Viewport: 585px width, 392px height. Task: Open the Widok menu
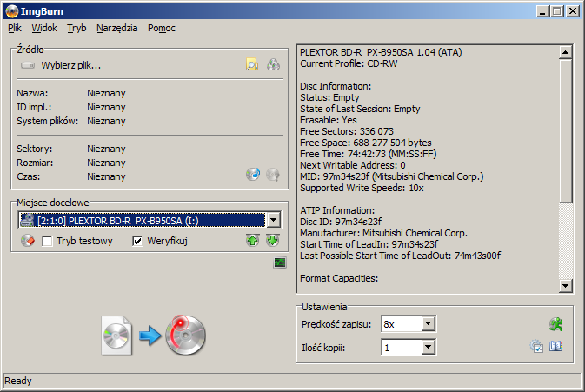coord(44,28)
